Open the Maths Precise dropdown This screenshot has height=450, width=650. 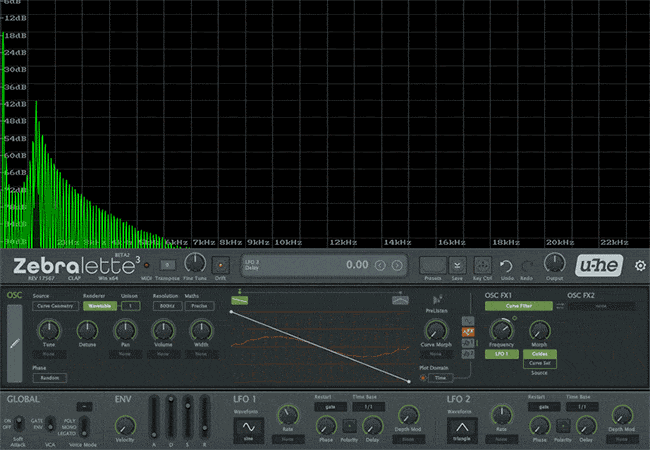(x=199, y=306)
